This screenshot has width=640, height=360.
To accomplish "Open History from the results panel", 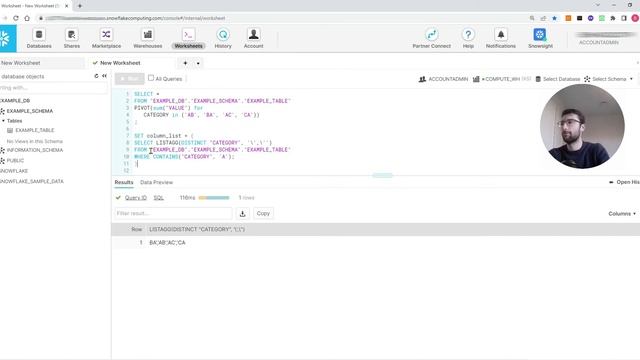I will [x=624, y=182].
